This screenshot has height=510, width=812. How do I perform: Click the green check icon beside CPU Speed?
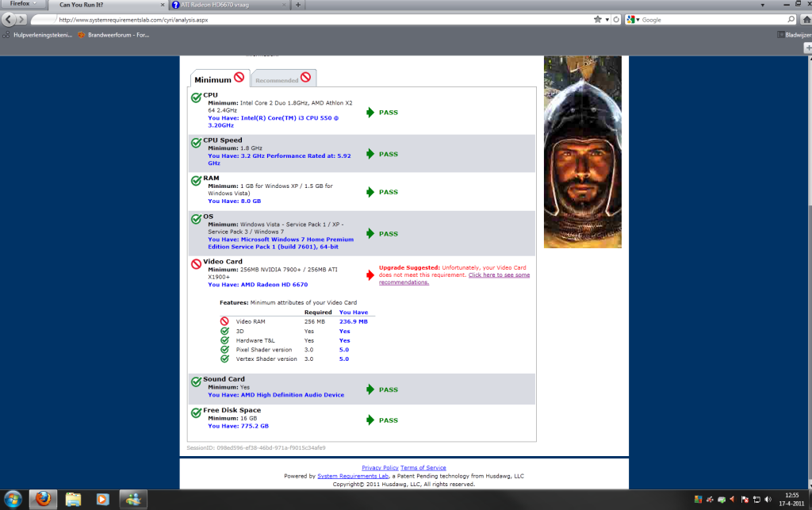pos(197,143)
